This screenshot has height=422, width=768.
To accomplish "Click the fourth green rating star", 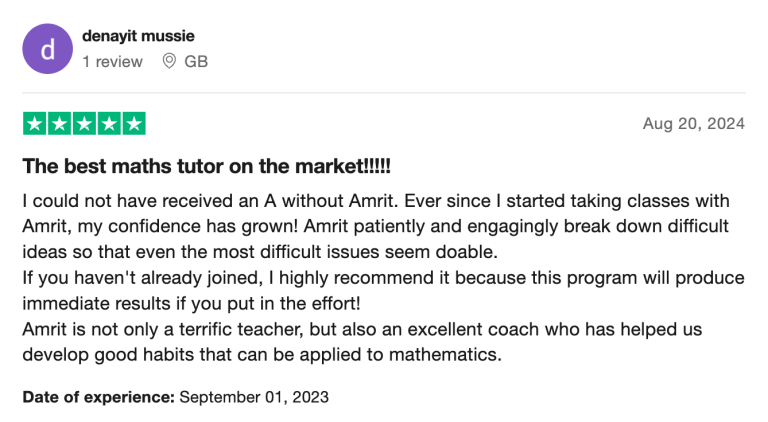I will pyautogui.click(x=109, y=124).
